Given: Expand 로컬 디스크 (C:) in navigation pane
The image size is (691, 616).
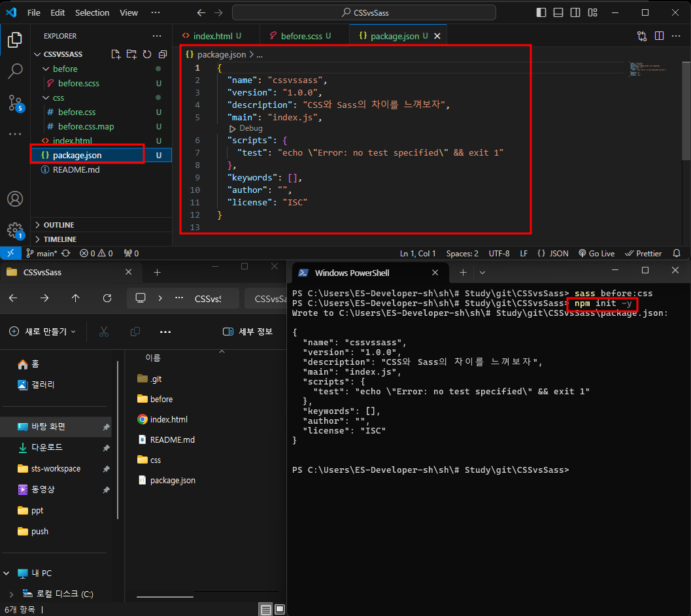Looking at the screenshot, I should coord(12,594).
